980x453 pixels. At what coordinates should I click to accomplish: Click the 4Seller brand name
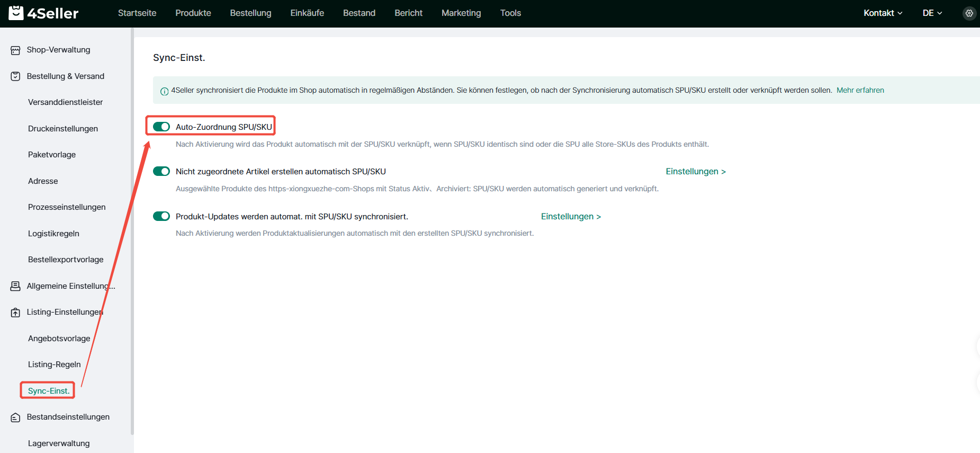(x=53, y=13)
